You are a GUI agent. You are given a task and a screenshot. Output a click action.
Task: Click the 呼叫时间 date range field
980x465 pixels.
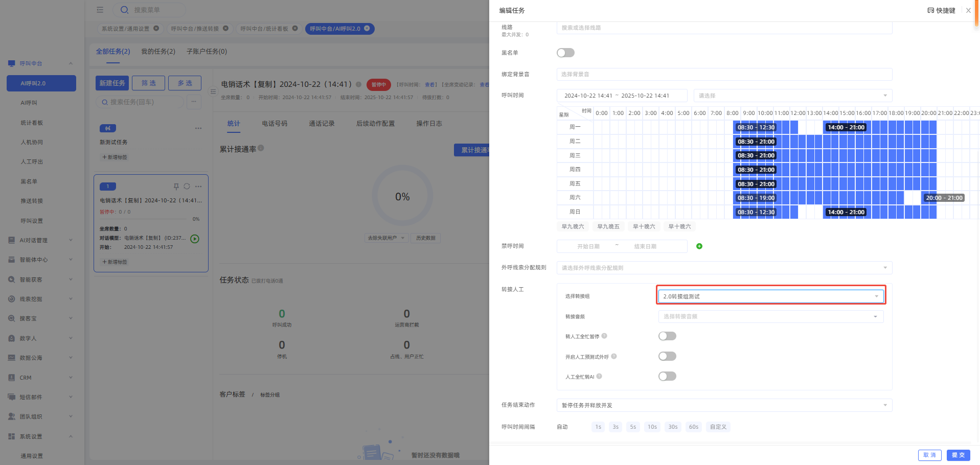pos(622,96)
